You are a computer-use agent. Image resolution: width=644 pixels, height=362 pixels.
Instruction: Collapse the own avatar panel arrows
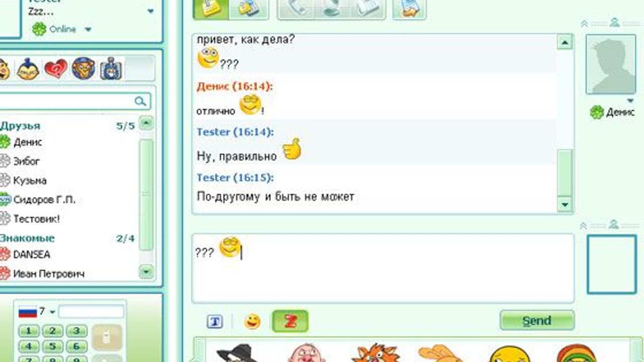(x=584, y=226)
